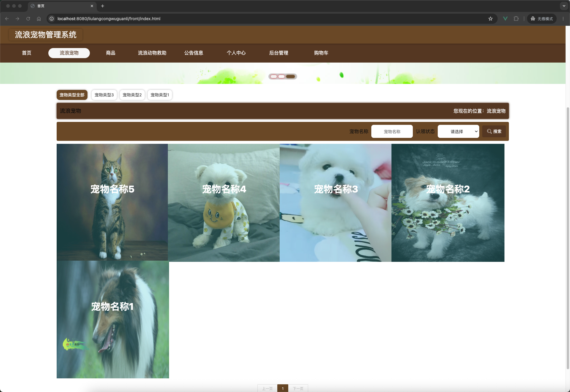Select first carousel indicator dot
570x392 pixels.
pyautogui.click(x=274, y=77)
